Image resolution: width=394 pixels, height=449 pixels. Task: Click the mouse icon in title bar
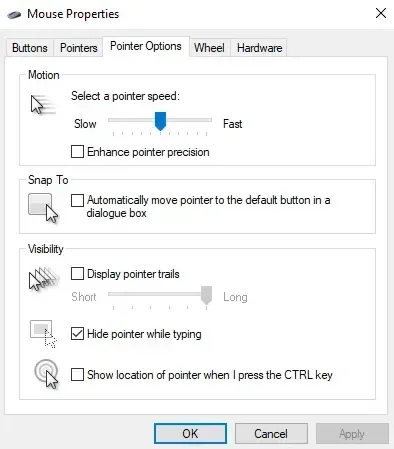[14, 14]
